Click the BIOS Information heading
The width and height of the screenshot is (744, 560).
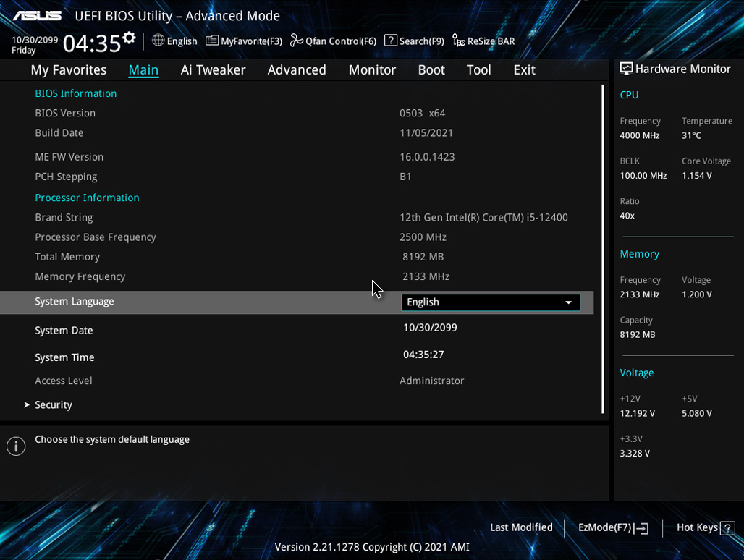click(76, 93)
